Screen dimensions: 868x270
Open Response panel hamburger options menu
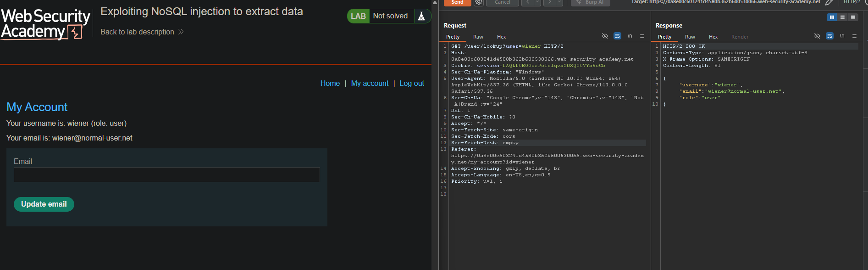click(854, 36)
